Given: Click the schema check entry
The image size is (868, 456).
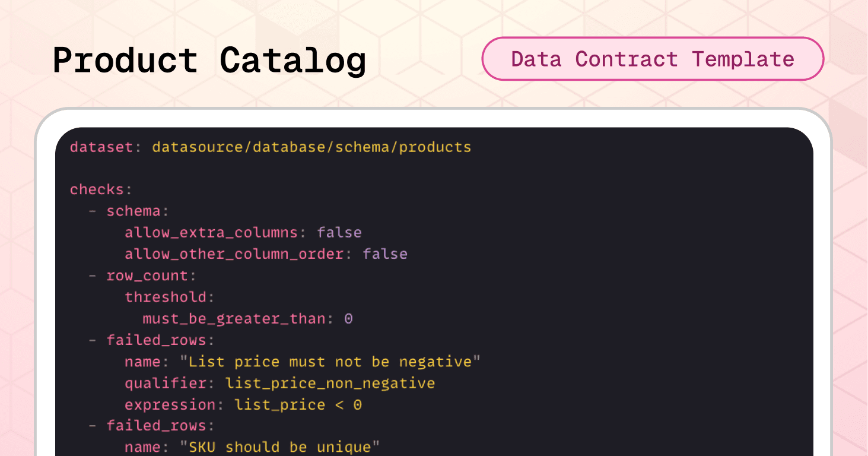Looking at the screenshot, I should coord(133,211).
